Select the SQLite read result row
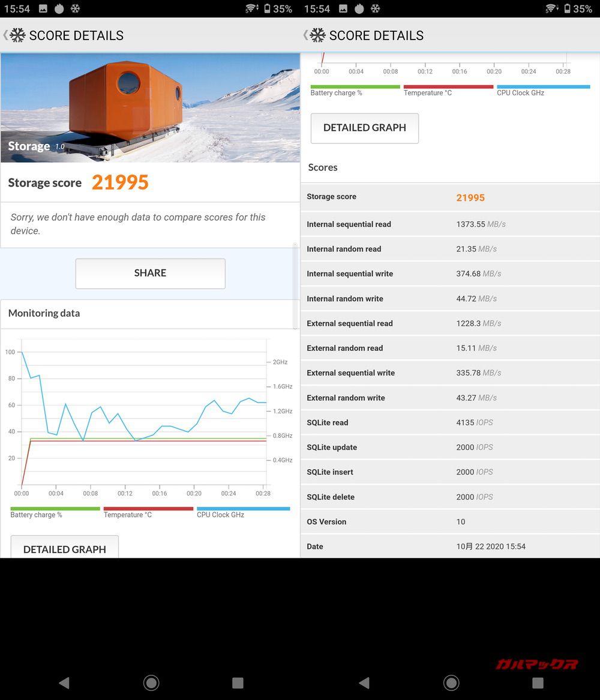 (450, 423)
